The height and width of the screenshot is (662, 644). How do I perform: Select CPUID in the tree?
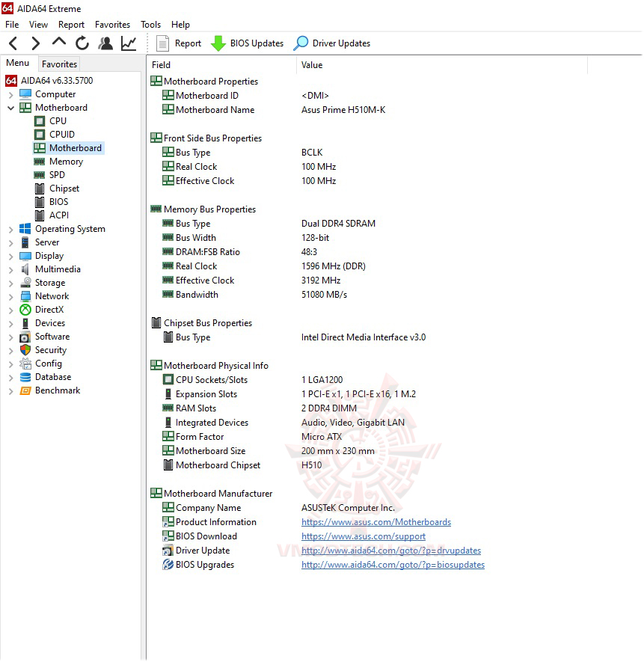61,134
